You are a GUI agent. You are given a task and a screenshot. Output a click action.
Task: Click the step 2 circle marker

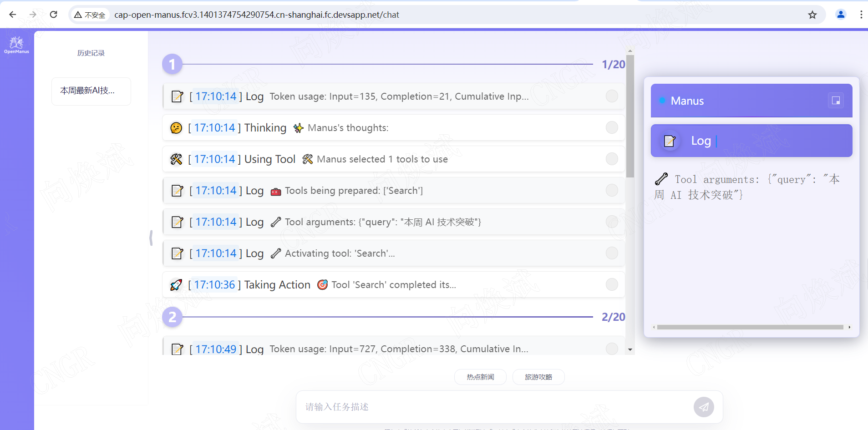(x=172, y=317)
